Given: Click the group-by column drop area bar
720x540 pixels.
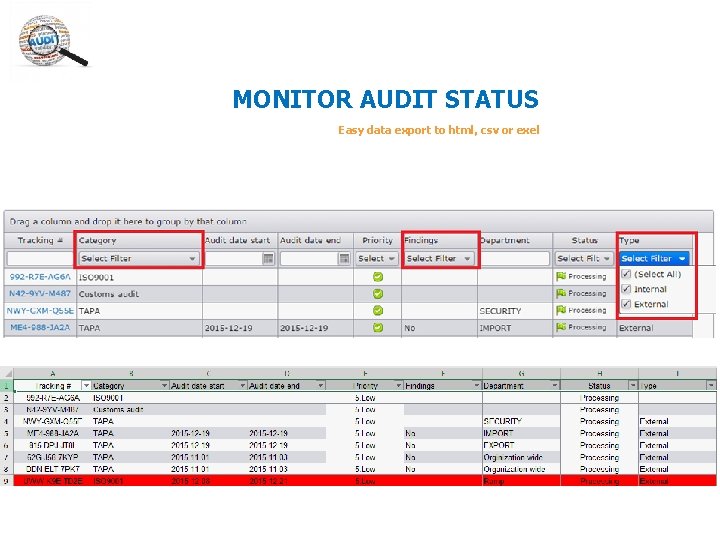Looking at the screenshot, I should (359, 221).
